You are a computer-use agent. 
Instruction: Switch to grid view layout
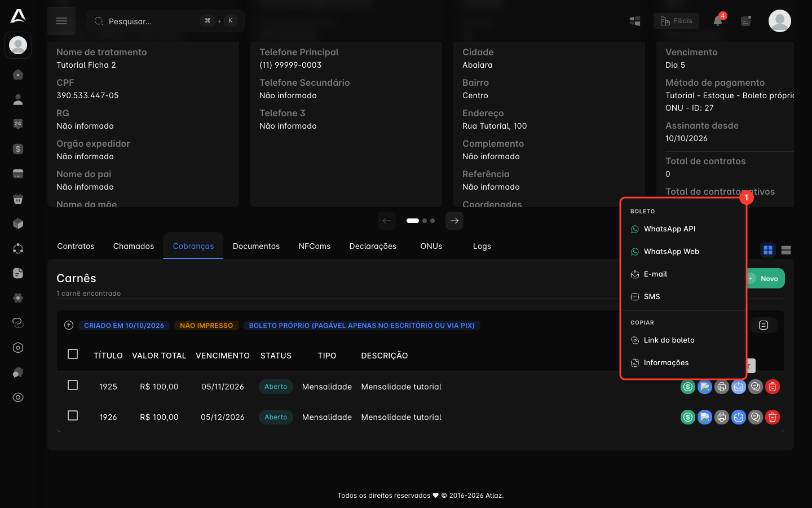pyautogui.click(x=768, y=250)
